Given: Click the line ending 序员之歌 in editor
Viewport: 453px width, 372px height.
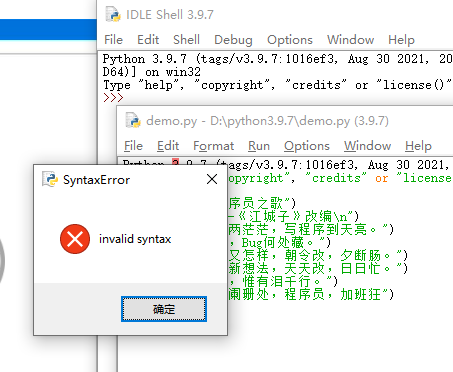Looking at the screenshot, I should 262,203.
